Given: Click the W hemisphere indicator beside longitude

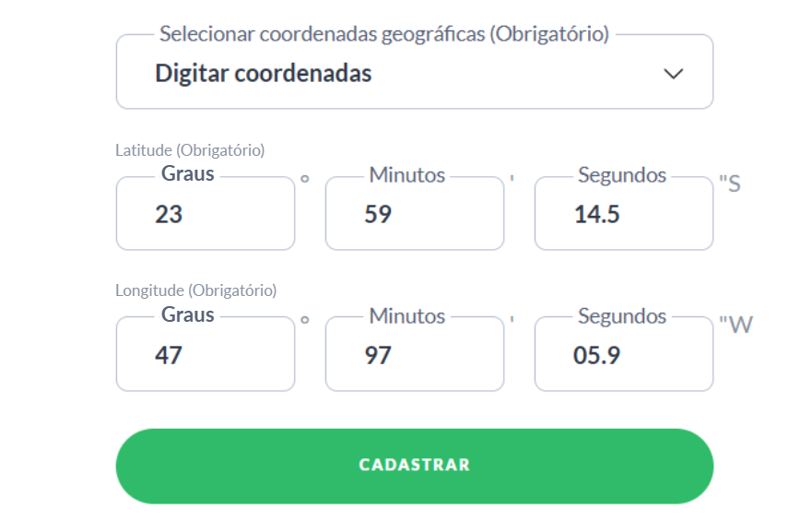Looking at the screenshot, I should click(739, 325).
